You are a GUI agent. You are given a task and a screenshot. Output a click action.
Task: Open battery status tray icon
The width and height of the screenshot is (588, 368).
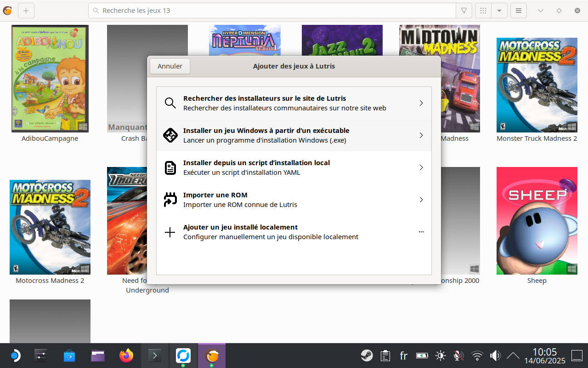click(422, 356)
